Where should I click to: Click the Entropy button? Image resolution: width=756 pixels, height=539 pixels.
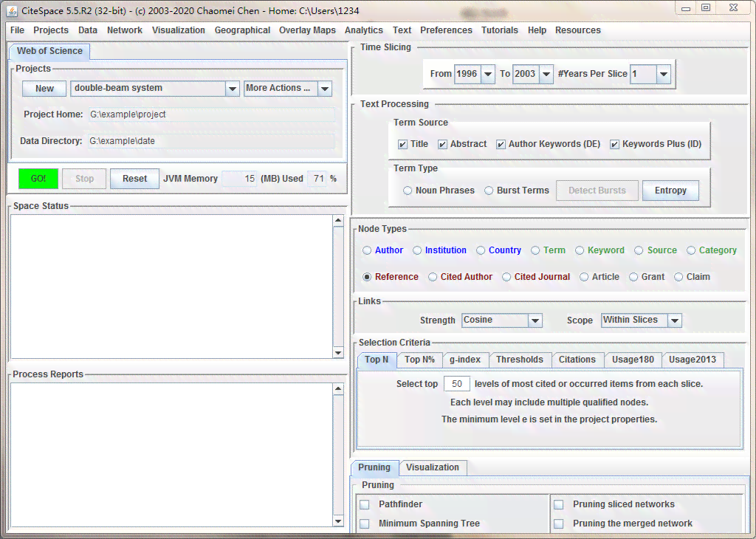[x=670, y=190]
